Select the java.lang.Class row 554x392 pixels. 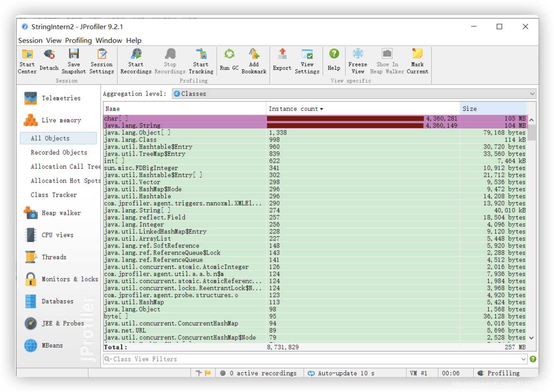click(316, 140)
